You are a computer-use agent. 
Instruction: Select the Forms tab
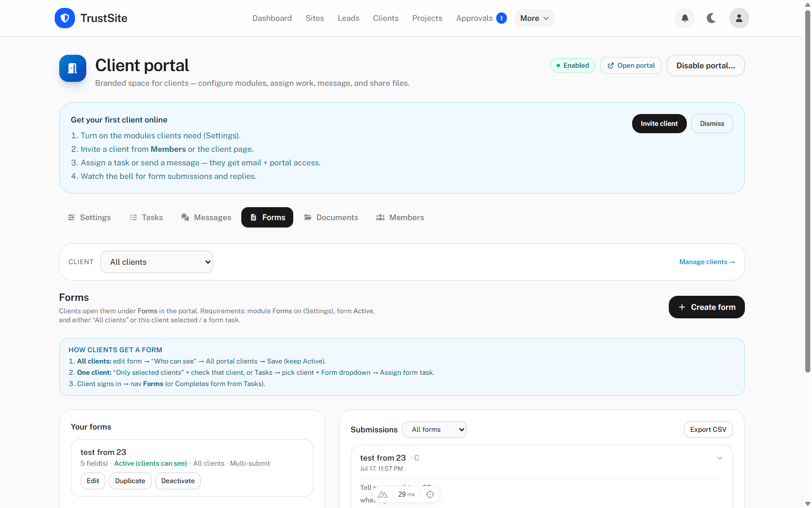click(267, 217)
